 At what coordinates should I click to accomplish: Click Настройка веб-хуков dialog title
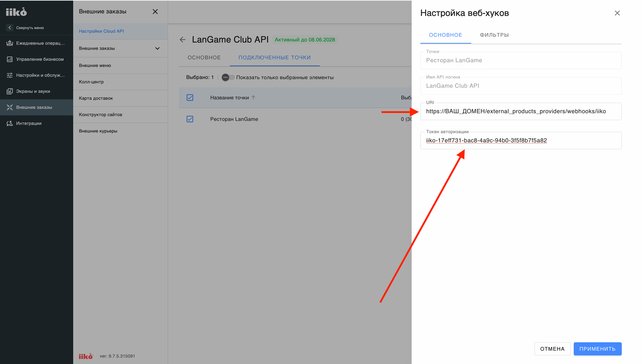coord(464,13)
